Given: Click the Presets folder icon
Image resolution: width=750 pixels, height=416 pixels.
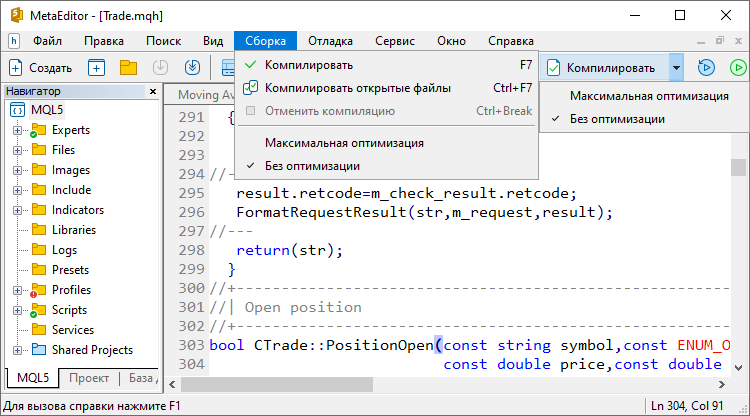Looking at the screenshot, I should [x=39, y=270].
